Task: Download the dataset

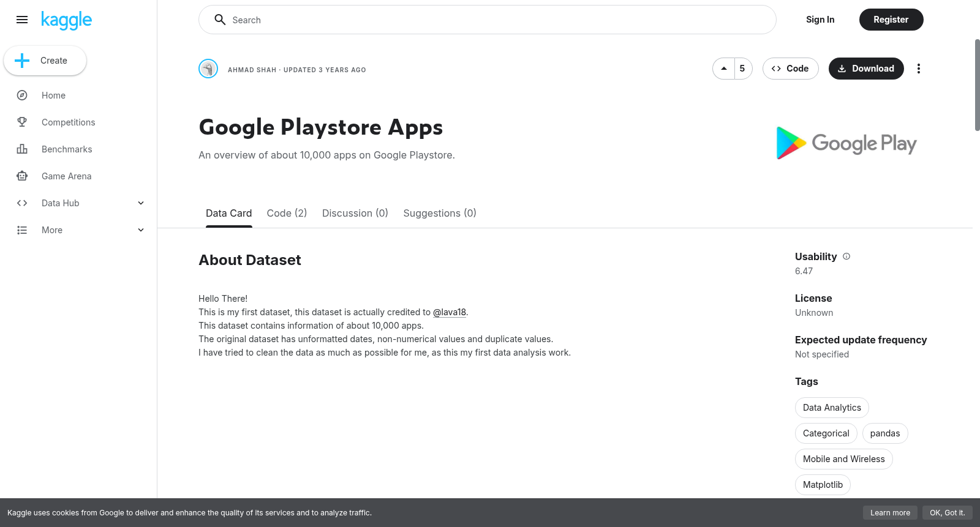Action: coord(866,69)
